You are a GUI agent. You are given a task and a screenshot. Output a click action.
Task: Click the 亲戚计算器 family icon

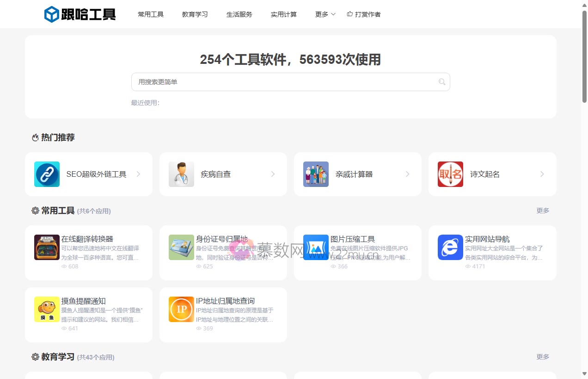pos(316,174)
